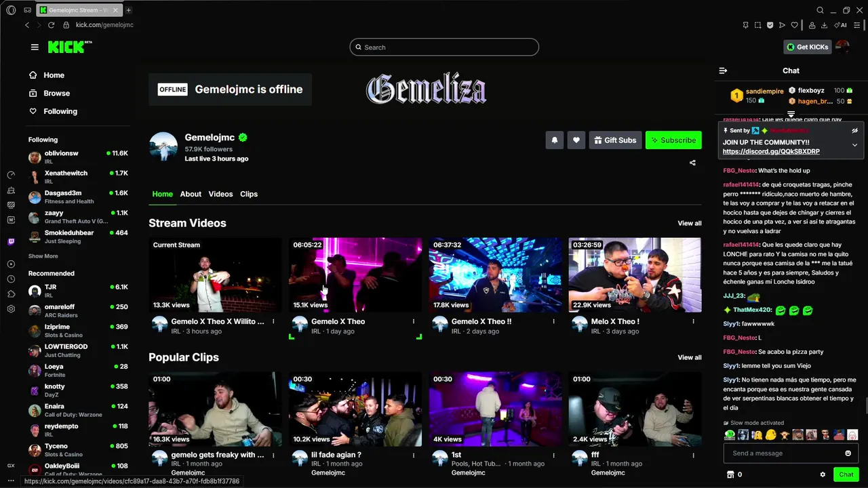Hide the pinned message with eye-slash icon
The image size is (868, 488).
pos(854,130)
